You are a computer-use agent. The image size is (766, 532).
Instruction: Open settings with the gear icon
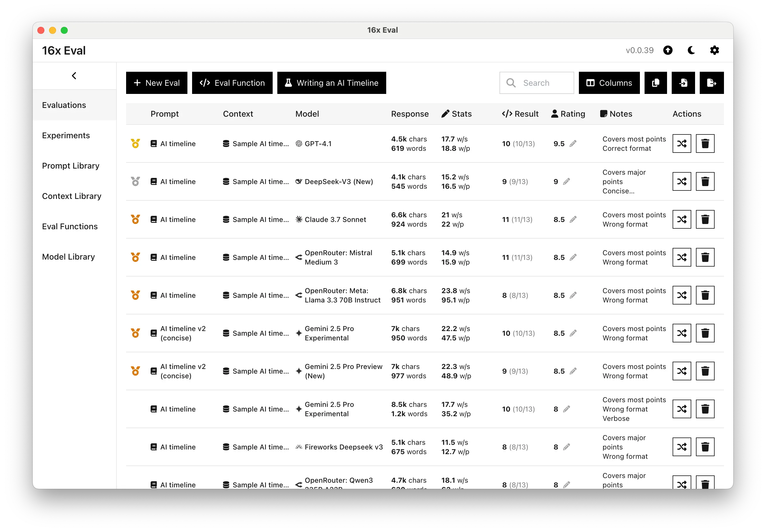pyautogui.click(x=714, y=50)
